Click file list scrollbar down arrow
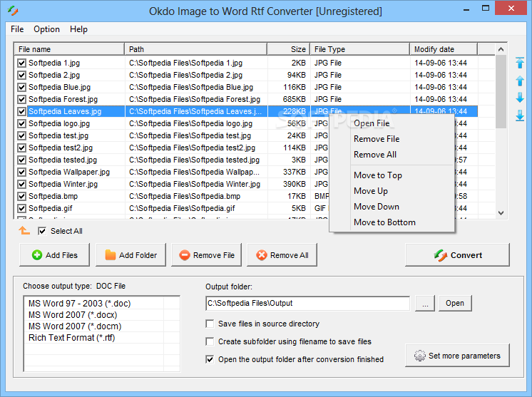The height and width of the screenshot is (397, 532). 501,213
